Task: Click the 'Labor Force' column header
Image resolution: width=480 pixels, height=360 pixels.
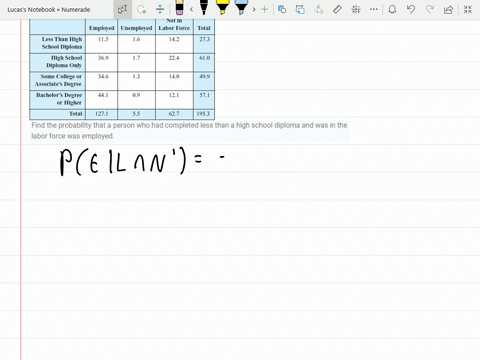Action: tap(174, 28)
